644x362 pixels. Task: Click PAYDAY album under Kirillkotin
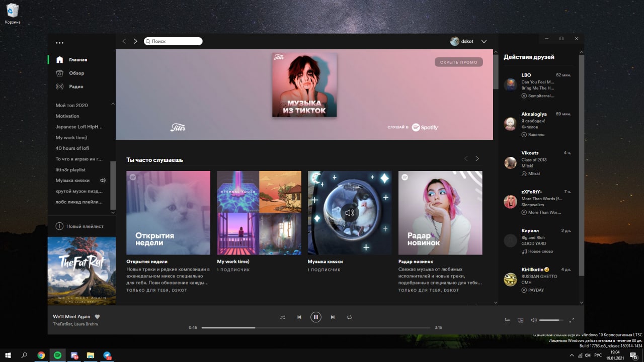pyautogui.click(x=536, y=290)
